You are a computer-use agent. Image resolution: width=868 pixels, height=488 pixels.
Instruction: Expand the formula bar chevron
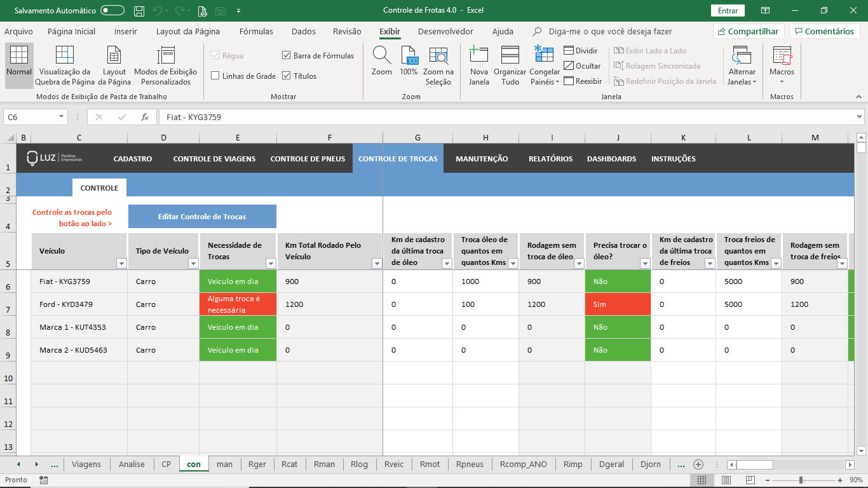click(x=859, y=117)
